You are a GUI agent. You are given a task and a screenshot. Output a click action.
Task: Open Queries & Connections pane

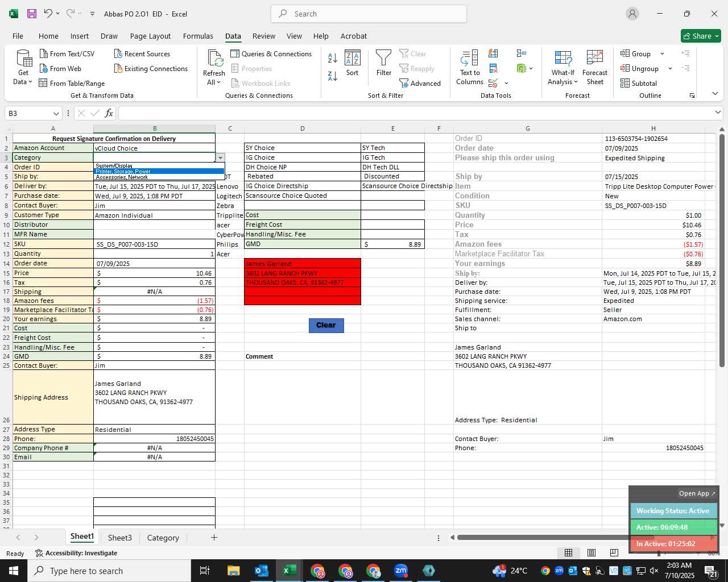[271, 53]
